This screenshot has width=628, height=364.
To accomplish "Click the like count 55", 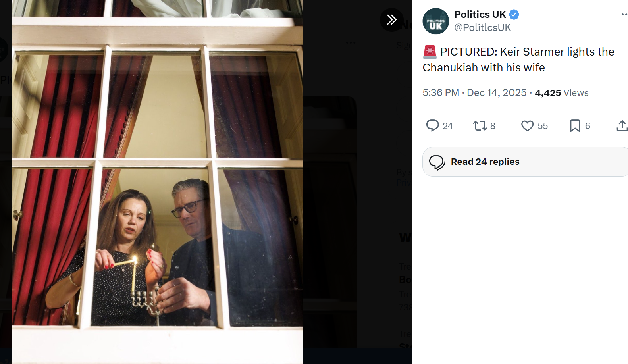I will tap(543, 126).
